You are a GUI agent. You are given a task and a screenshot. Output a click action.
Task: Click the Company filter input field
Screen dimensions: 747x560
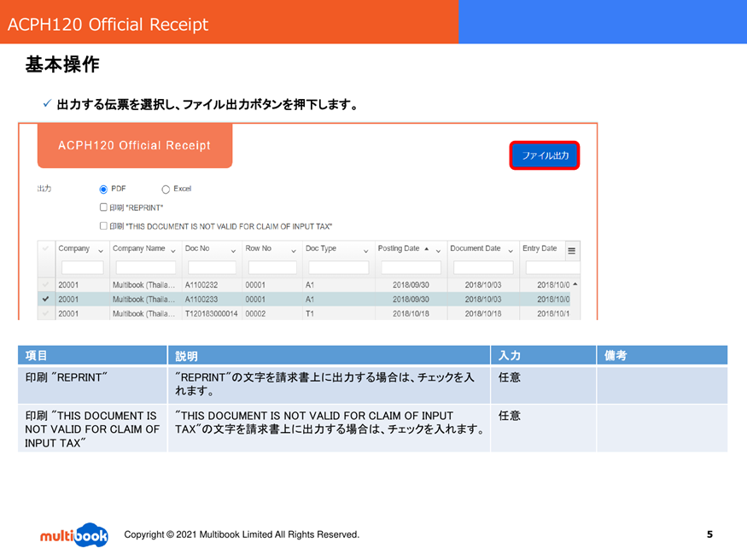(83, 267)
